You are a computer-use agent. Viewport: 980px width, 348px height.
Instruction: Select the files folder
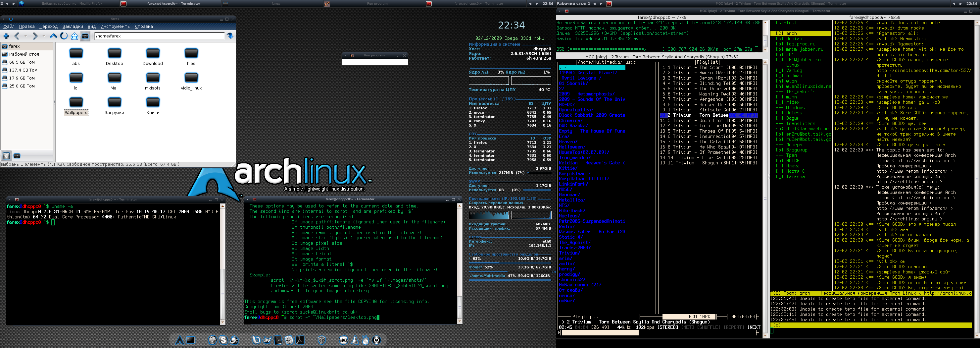coord(191,57)
